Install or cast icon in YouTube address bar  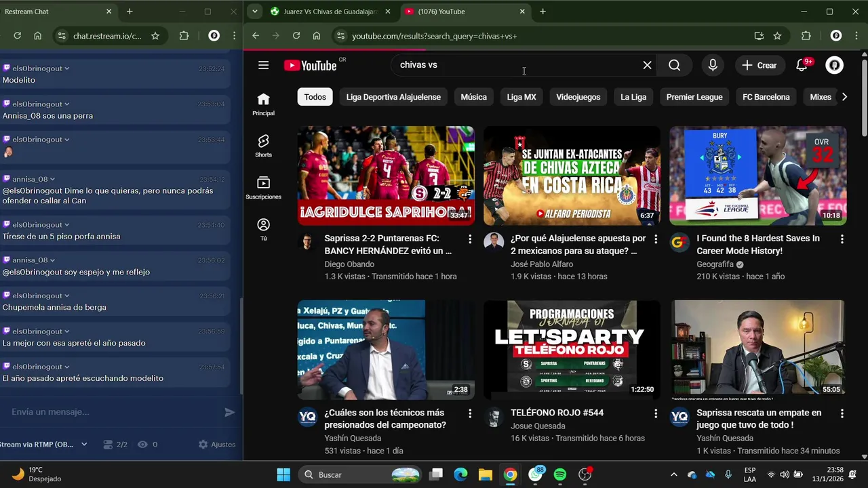759,36
